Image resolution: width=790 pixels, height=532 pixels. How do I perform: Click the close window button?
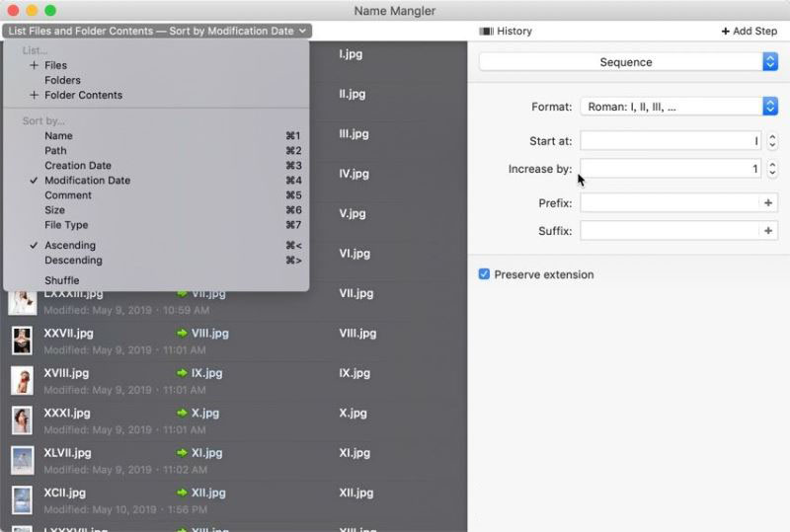(14, 10)
